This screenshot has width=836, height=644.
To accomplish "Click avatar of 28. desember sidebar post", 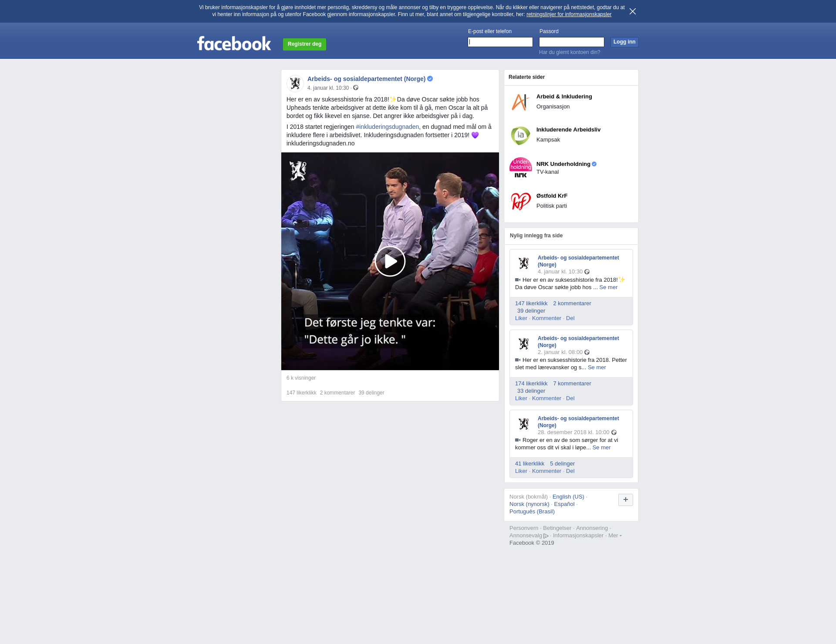I will (x=524, y=424).
